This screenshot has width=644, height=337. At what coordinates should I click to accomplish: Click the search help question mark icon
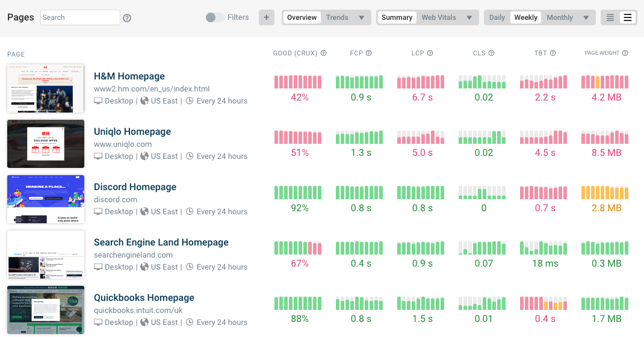click(x=127, y=17)
